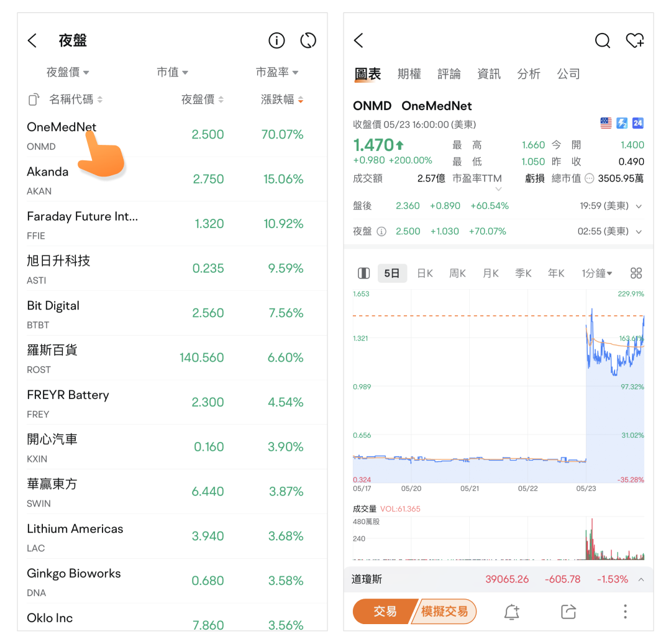Open search magnifier on ONMD page
The width and height of the screenshot is (671, 644).
point(602,41)
